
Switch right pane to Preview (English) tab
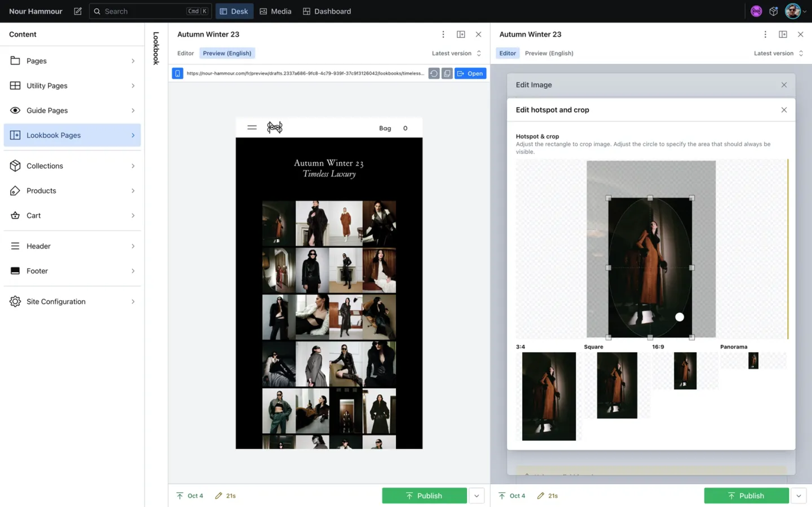[x=549, y=53]
